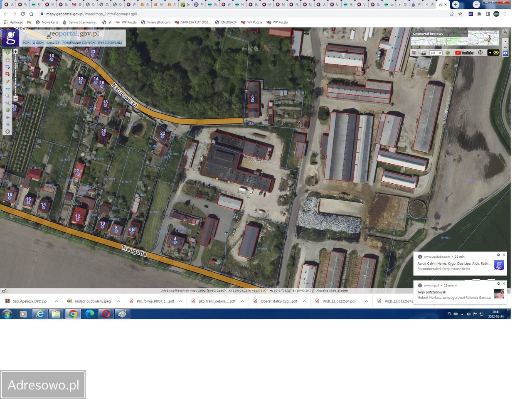Click the scale value 1:1000
532x399 pixels.
click(x=342, y=291)
